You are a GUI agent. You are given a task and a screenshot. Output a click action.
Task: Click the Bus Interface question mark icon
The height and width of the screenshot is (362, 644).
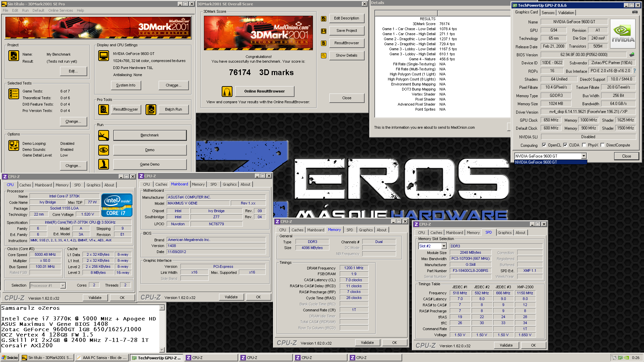point(635,71)
